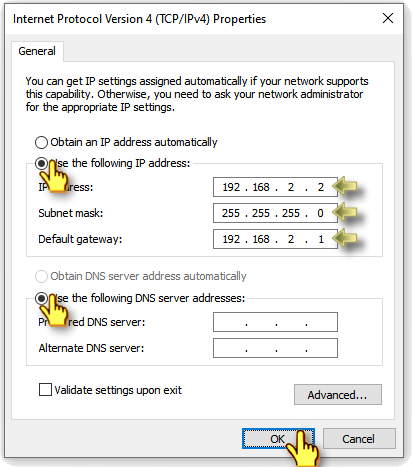
Task: Click the Subnet mask input field
Action: coord(275,213)
